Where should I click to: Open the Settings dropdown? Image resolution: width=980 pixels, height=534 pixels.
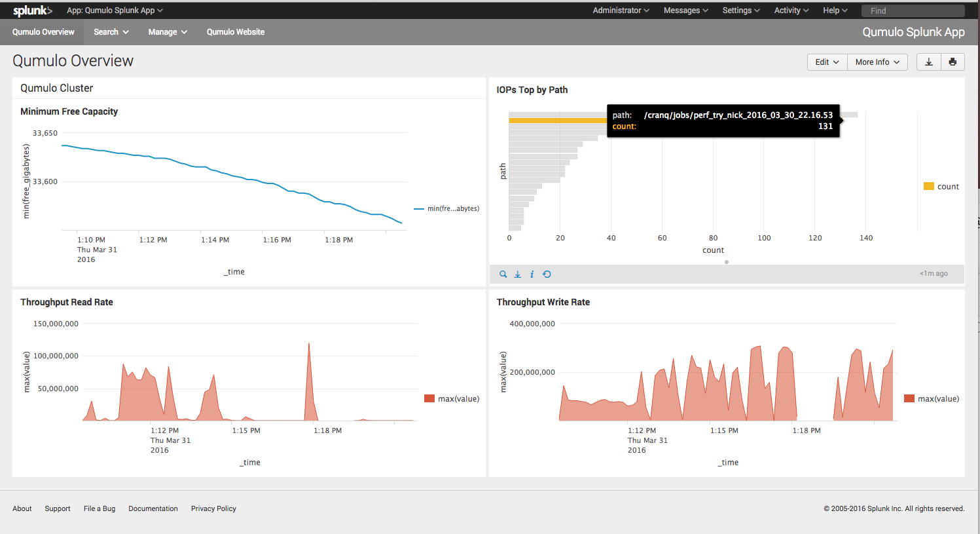(x=741, y=10)
